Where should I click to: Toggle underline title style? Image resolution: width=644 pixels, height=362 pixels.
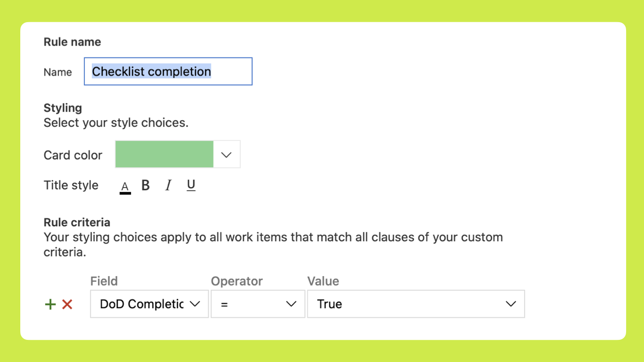pyautogui.click(x=191, y=186)
